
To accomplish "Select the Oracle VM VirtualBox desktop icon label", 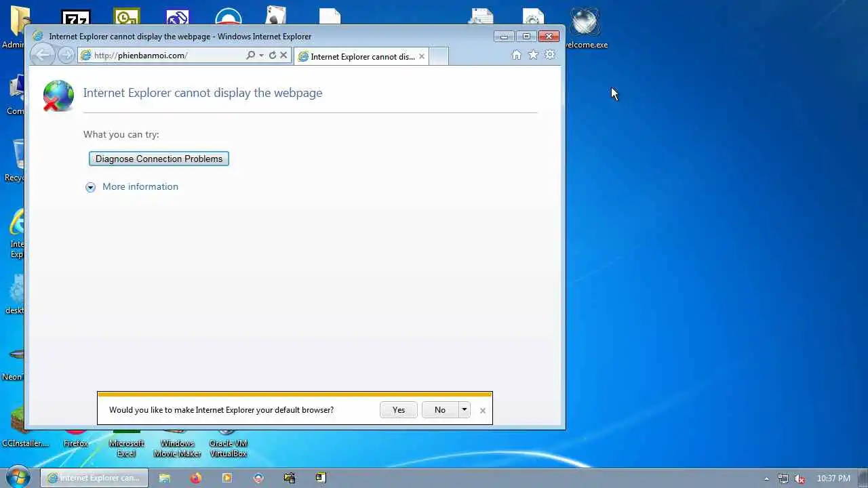I will coord(228,449).
